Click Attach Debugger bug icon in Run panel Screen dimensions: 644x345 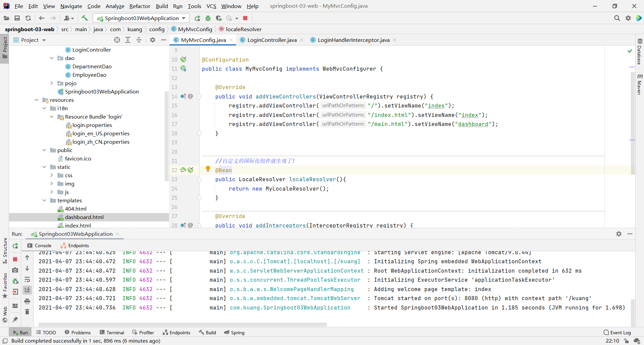coord(15,281)
